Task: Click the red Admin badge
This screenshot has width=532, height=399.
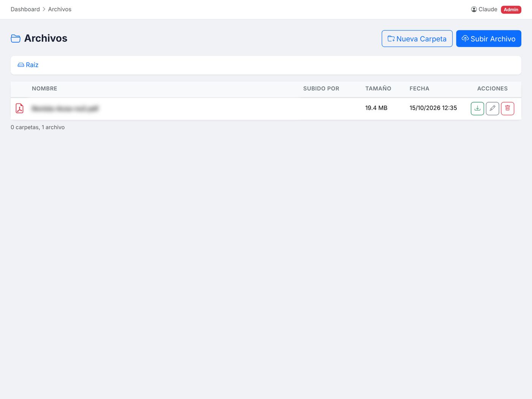Action: pos(511,9)
